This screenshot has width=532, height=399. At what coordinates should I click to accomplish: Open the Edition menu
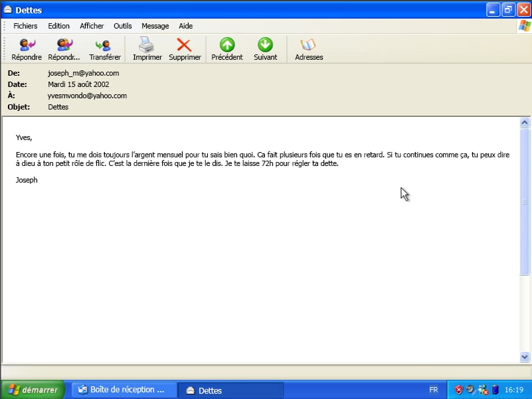58,26
